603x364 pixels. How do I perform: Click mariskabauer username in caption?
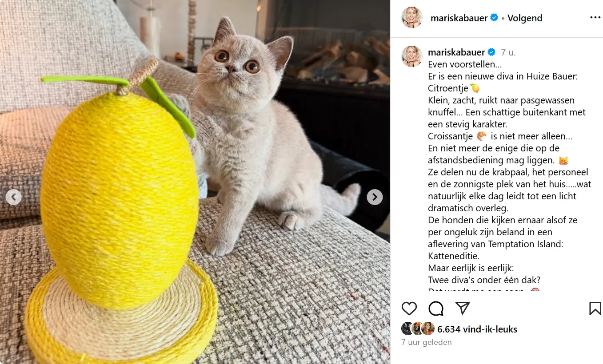[456, 52]
